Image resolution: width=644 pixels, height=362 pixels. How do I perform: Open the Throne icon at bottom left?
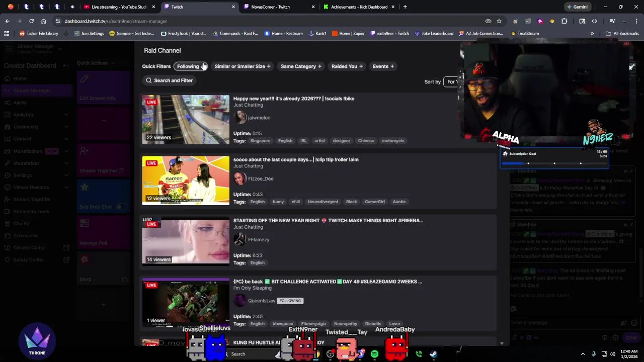37,342
